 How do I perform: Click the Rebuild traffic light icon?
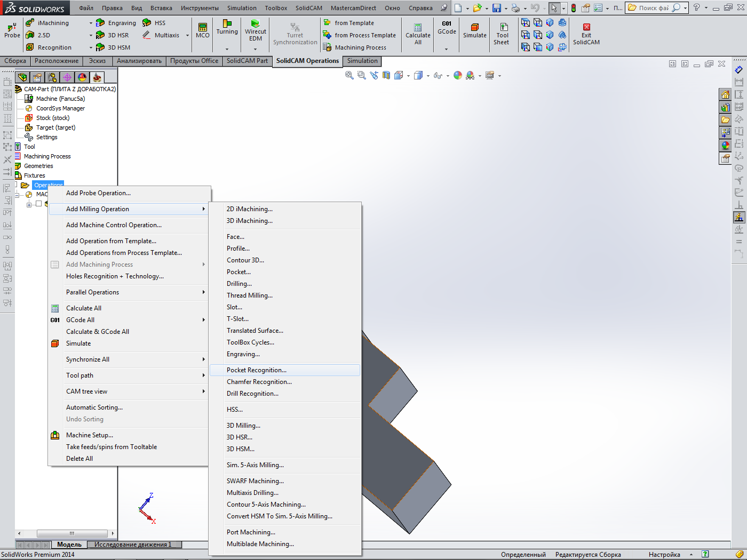click(574, 8)
